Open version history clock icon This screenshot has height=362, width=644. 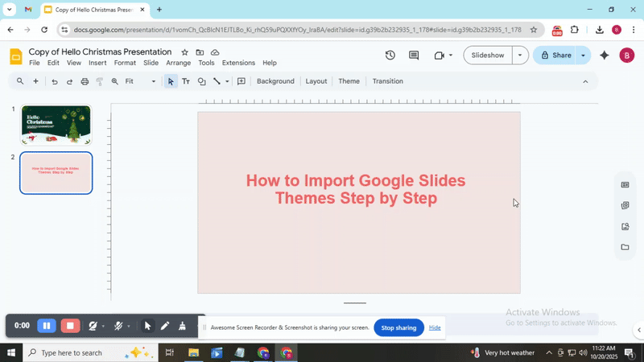click(x=390, y=56)
